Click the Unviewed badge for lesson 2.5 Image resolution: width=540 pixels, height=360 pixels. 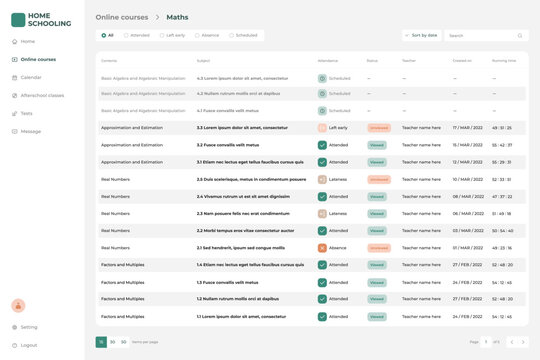379,179
